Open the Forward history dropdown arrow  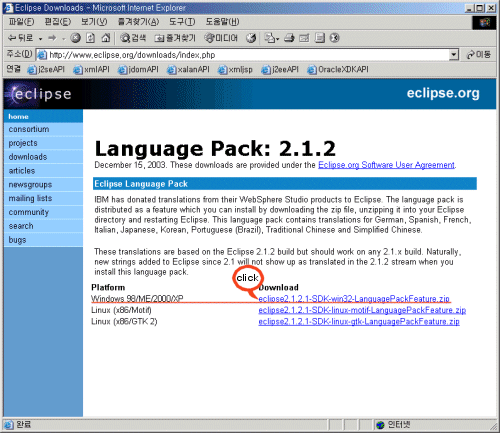[63, 39]
